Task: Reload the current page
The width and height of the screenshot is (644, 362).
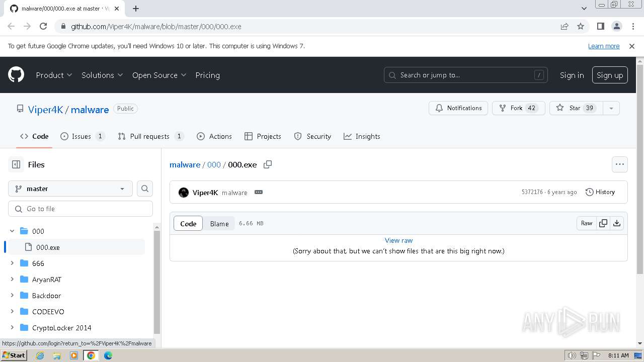Action: [x=43, y=26]
